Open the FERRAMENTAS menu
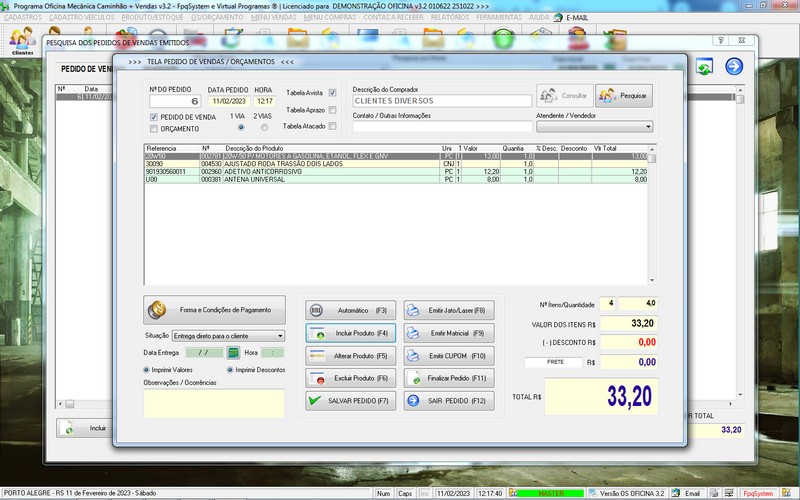Image resolution: width=800 pixels, height=500 pixels. (499, 18)
